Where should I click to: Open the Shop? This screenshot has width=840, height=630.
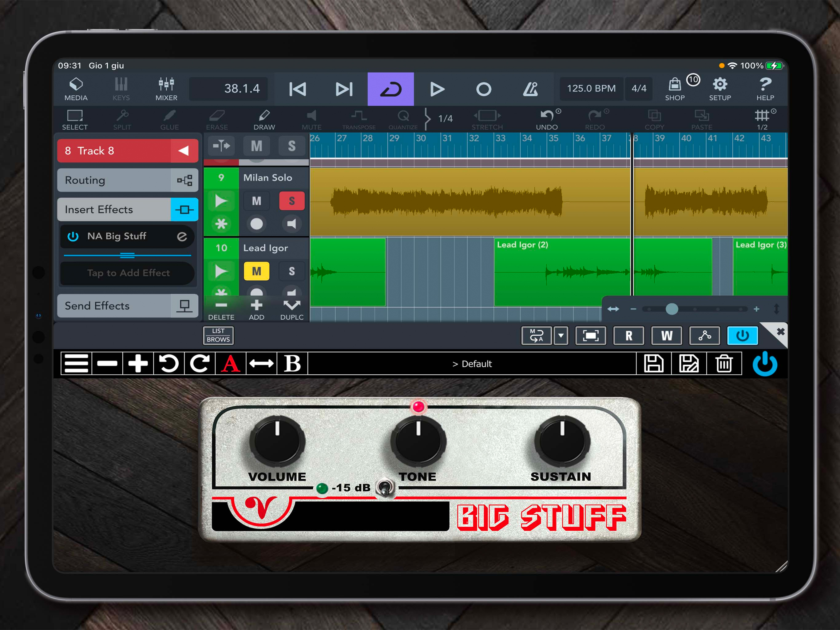[x=675, y=89]
